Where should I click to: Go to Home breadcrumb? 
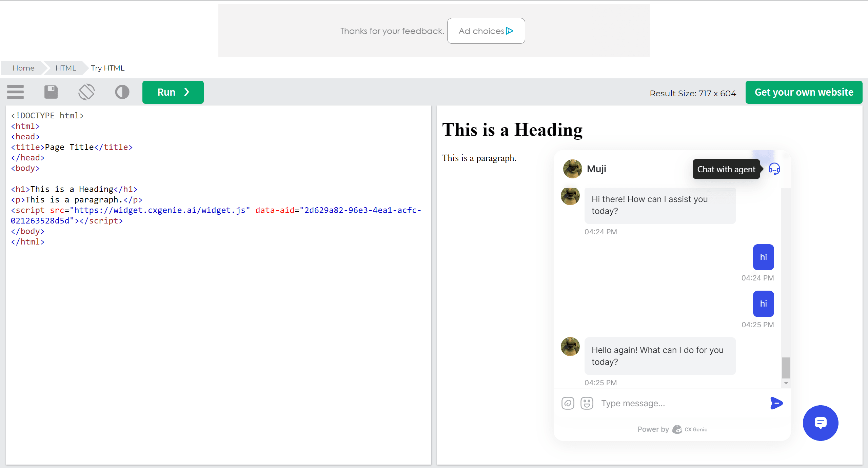pyautogui.click(x=23, y=68)
